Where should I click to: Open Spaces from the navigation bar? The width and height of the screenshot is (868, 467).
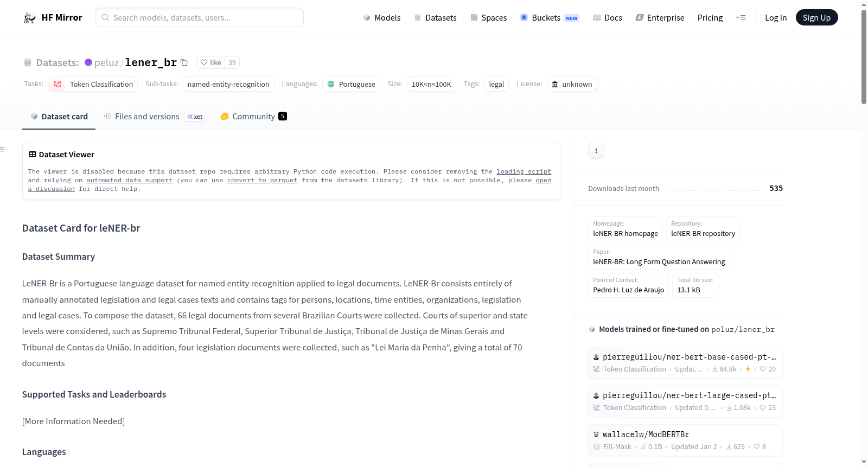(x=489, y=18)
